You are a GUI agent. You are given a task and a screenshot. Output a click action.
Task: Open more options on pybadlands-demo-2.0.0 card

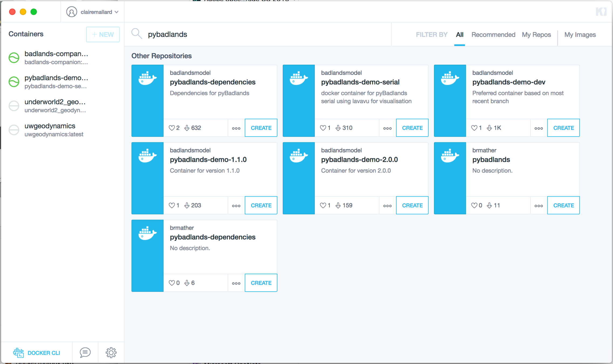point(387,205)
